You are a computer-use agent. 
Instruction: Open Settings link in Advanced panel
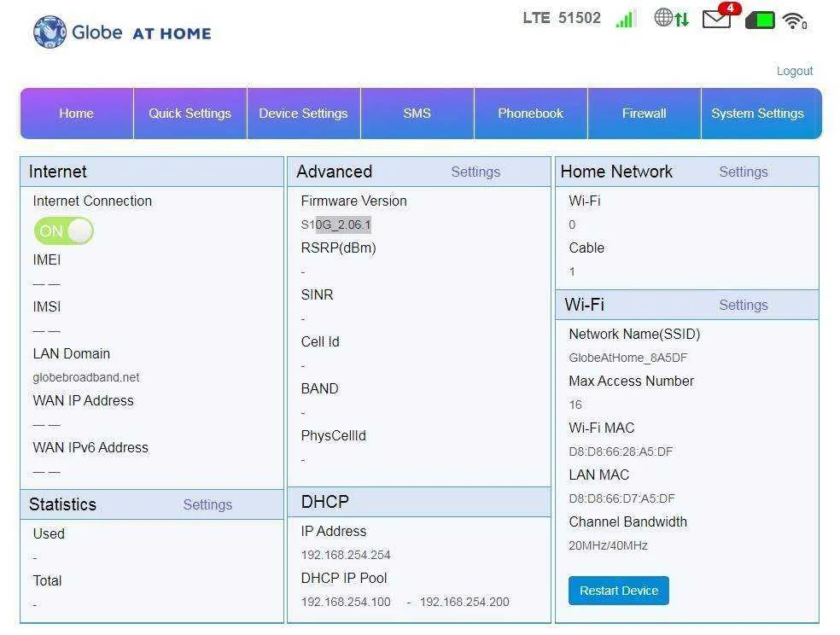475,172
